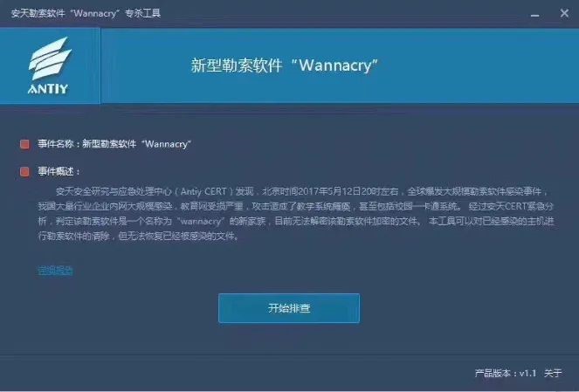Open the 关于 about link

tap(553, 373)
